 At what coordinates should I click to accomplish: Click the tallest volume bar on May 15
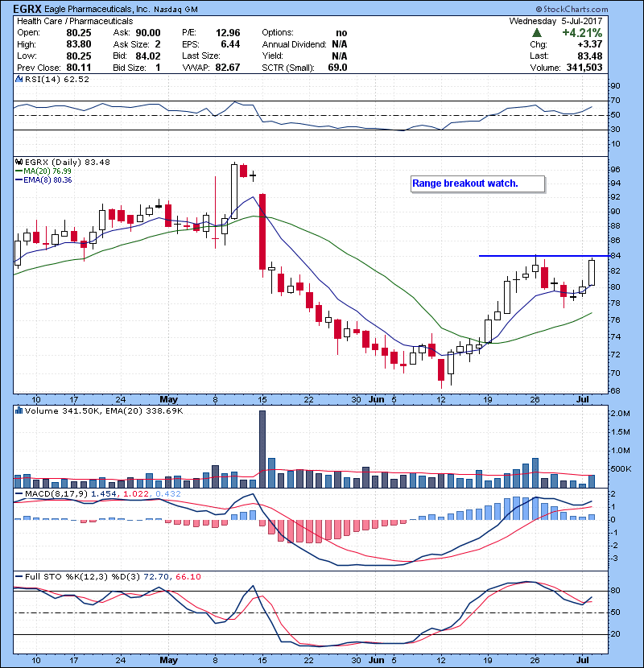point(262,449)
